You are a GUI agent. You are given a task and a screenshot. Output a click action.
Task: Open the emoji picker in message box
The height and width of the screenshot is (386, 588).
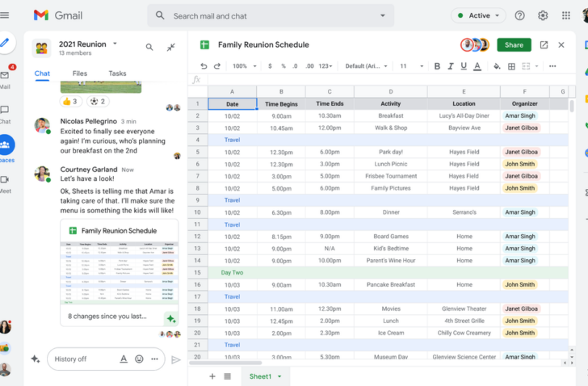(139, 359)
